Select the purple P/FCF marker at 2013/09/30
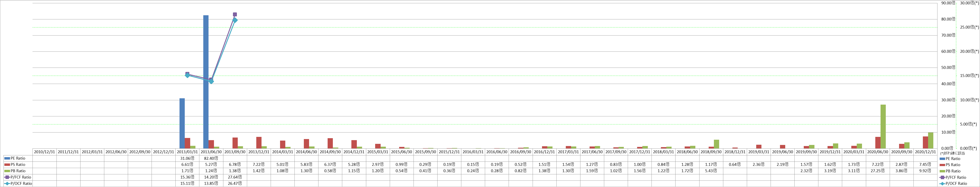 coord(235,14)
